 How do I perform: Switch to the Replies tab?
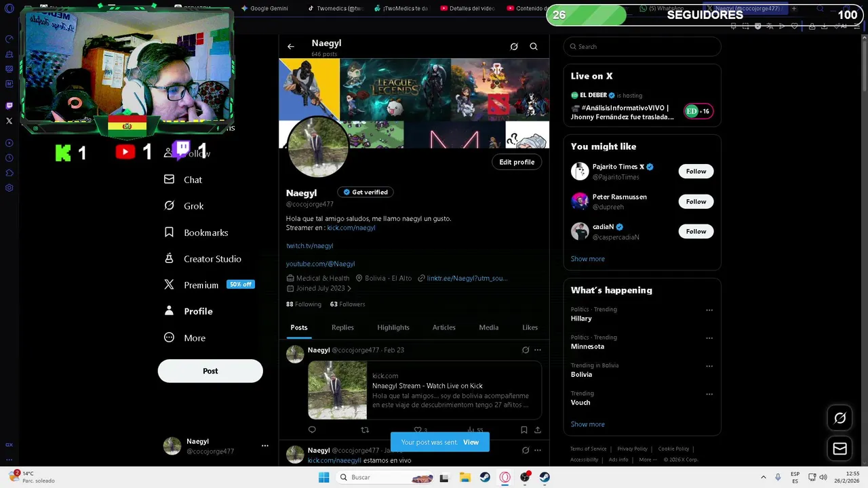pos(342,327)
